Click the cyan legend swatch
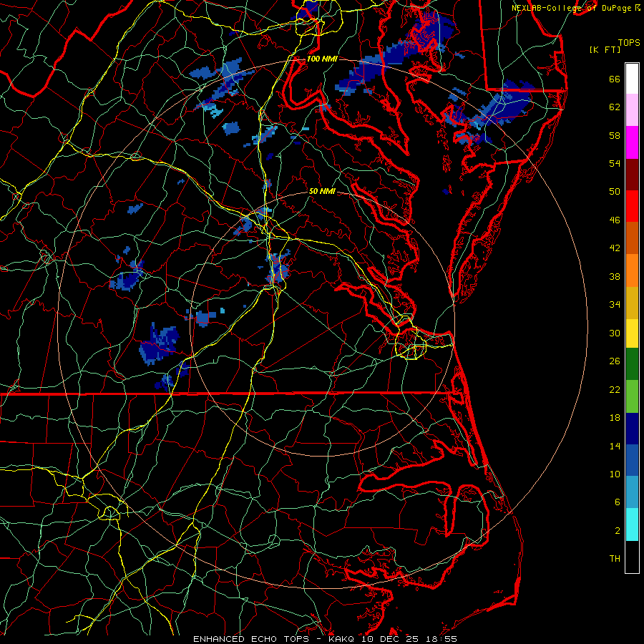The width and height of the screenshot is (644, 644). (x=632, y=525)
